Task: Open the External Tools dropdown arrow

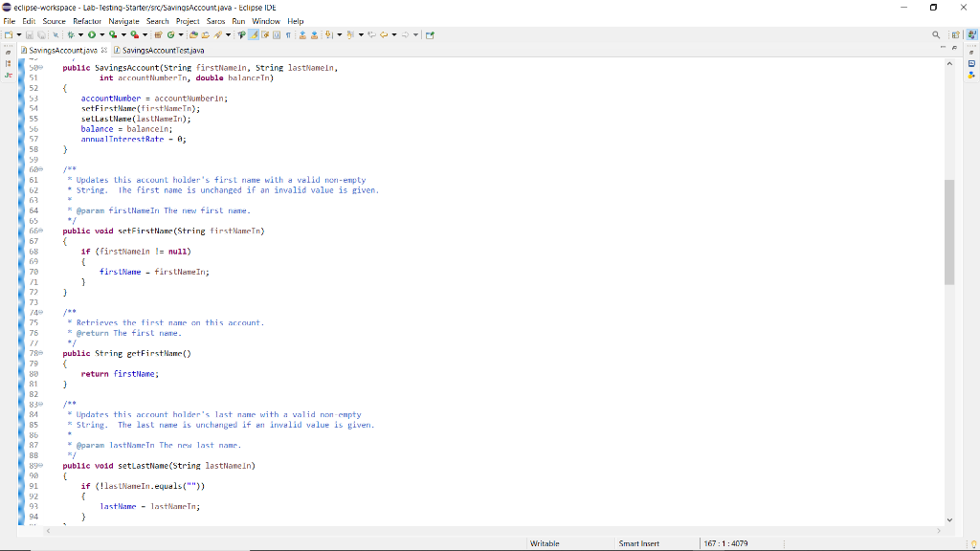Action: pos(145,35)
